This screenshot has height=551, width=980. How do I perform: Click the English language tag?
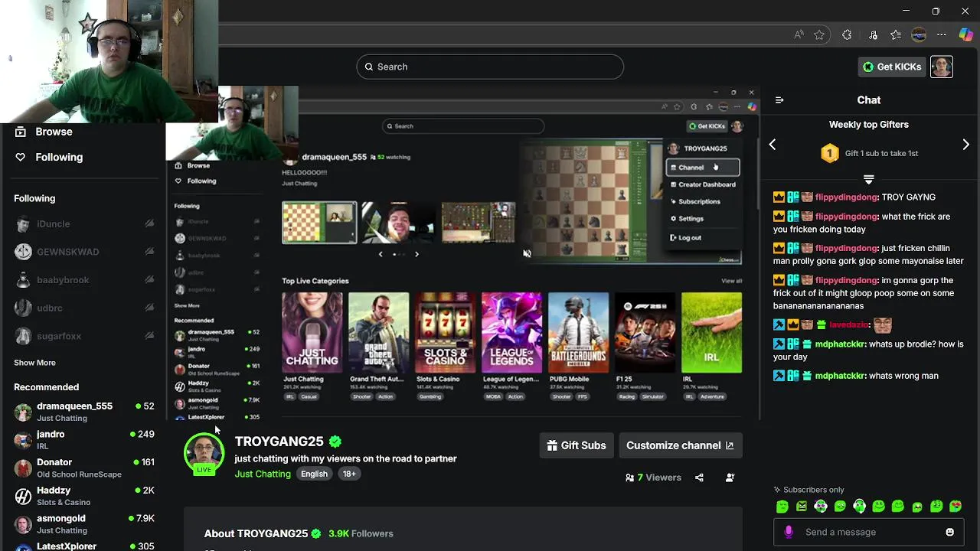coord(314,474)
